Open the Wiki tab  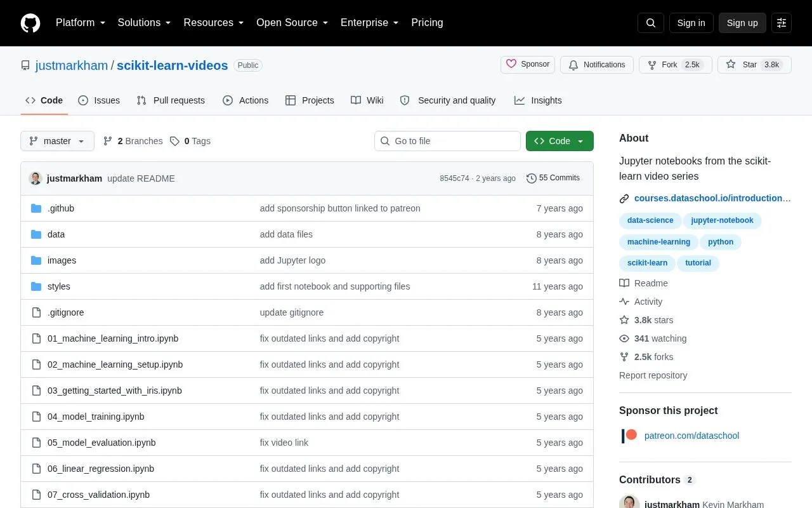tap(367, 100)
